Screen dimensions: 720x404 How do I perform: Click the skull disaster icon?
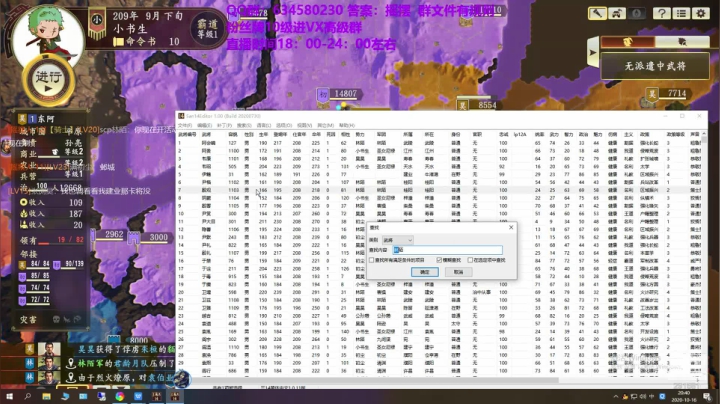pyautogui.click(x=56, y=319)
